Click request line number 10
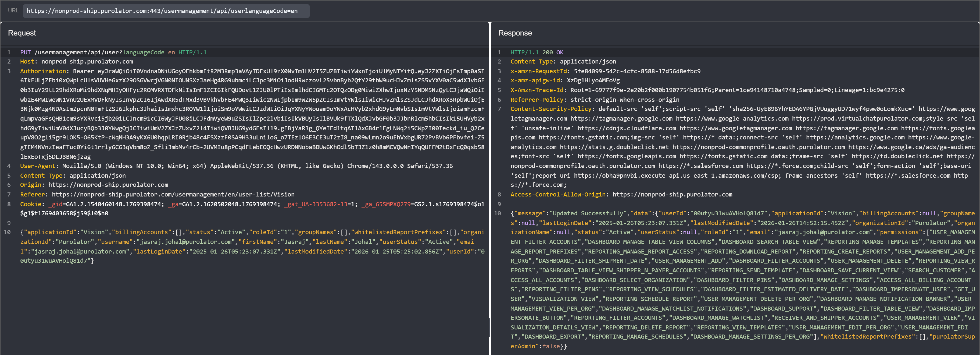 tap(7, 232)
